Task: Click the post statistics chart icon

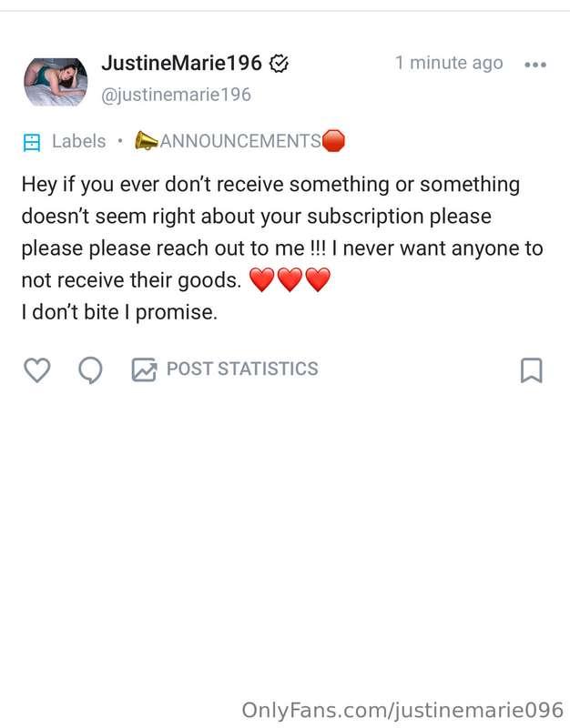Action: [x=144, y=369]
